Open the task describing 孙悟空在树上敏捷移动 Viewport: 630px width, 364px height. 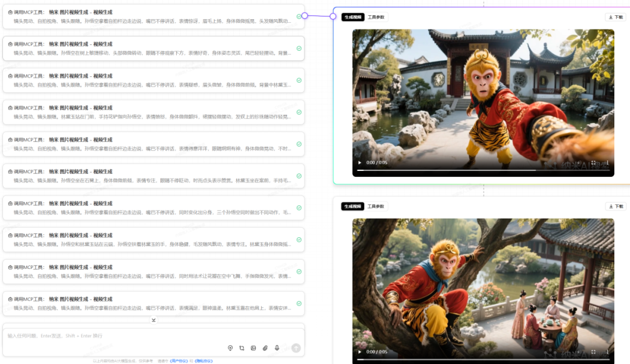[x=153, y=48]
